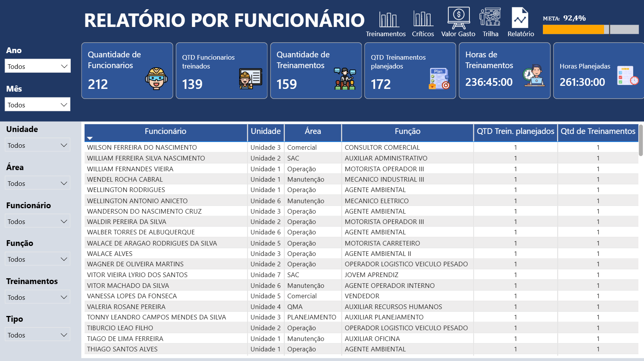Open the Função slicer dropdown
Viewport: 644px width, 361px height.
[x=38, y=259]
